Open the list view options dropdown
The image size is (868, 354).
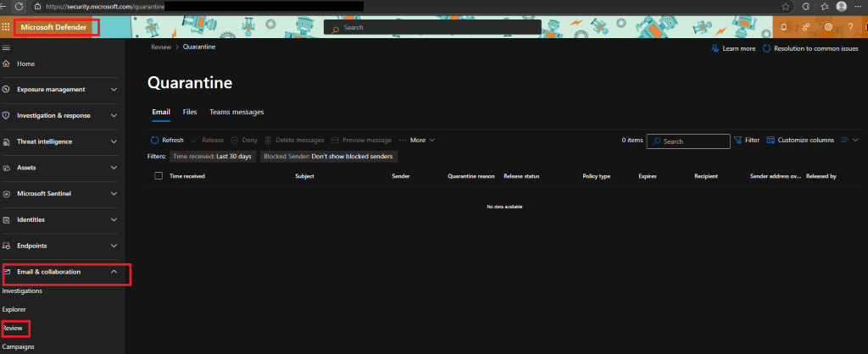(x=849, y=141)
